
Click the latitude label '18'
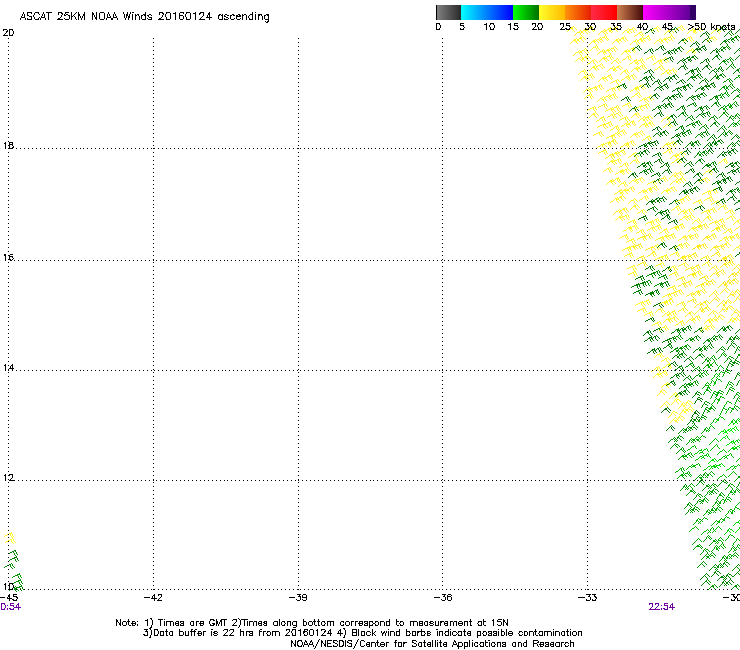point(8,145)
